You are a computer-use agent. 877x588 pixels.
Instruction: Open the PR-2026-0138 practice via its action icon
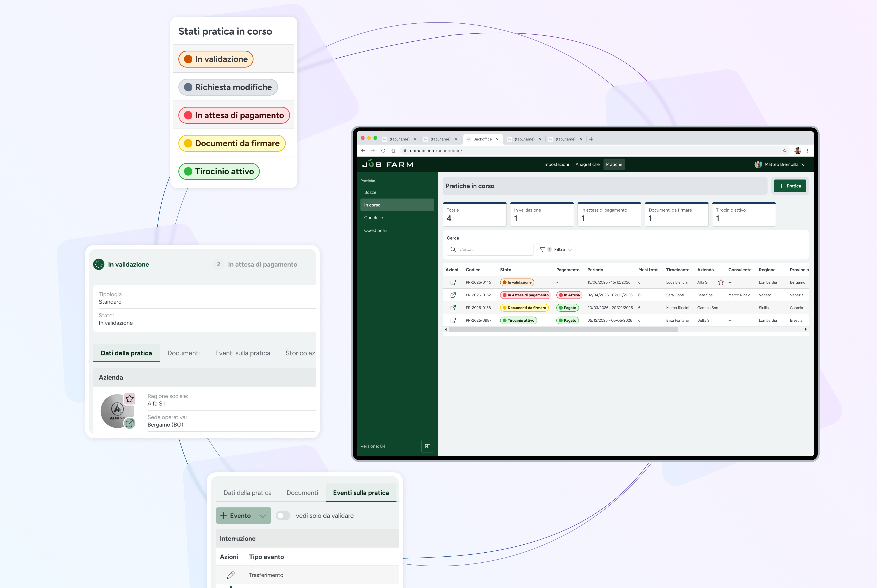click(x=453, y=308)
